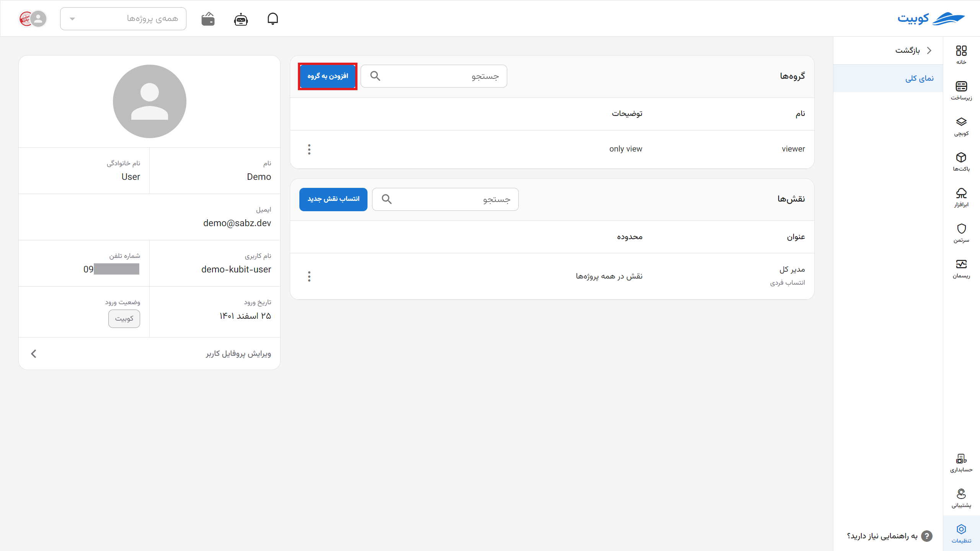Click the مدیر کل role title

click(792, 269)
